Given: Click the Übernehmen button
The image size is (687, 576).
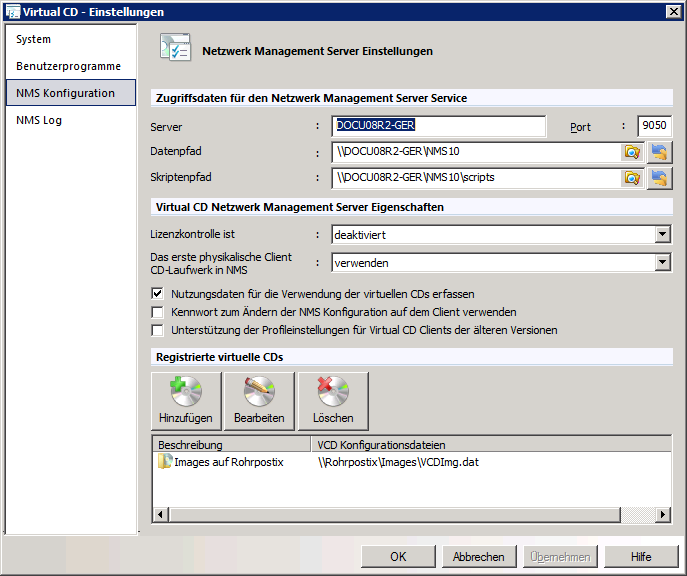Looking at the screenshot, I should [560, 556].
